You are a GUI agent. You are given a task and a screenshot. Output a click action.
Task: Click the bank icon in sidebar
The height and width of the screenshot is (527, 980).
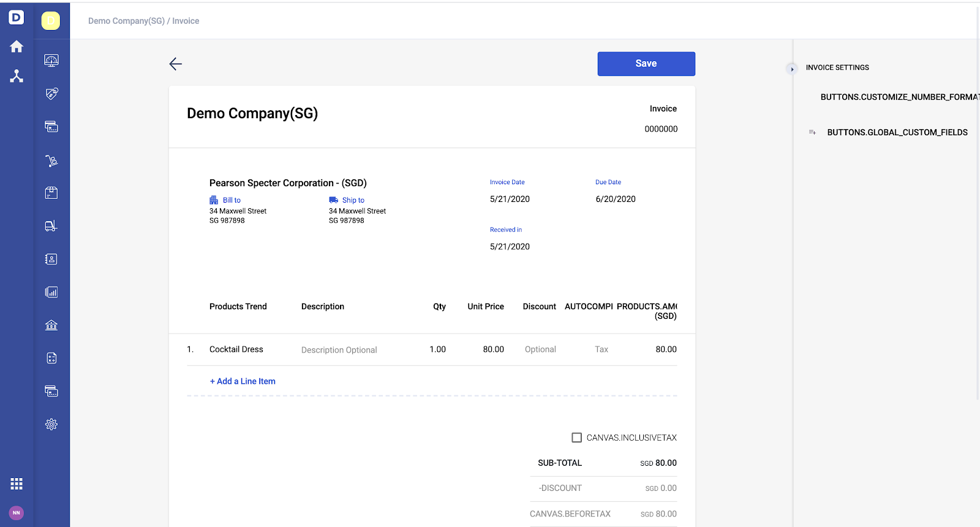pyautogui.click(x=51, y=325)
